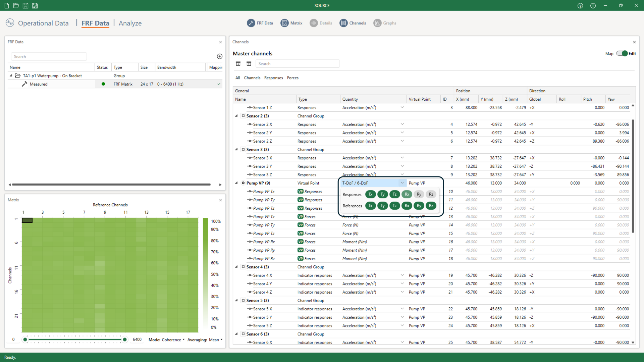Viewport: 644px width, 362px height.
Task: Open the help question mark icon
Action: tap(580, 5)
